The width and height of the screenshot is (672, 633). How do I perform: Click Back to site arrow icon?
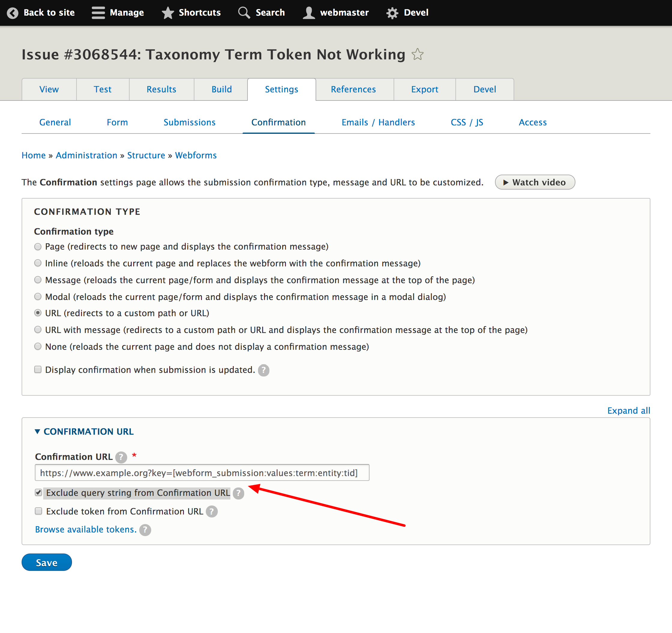13,13
